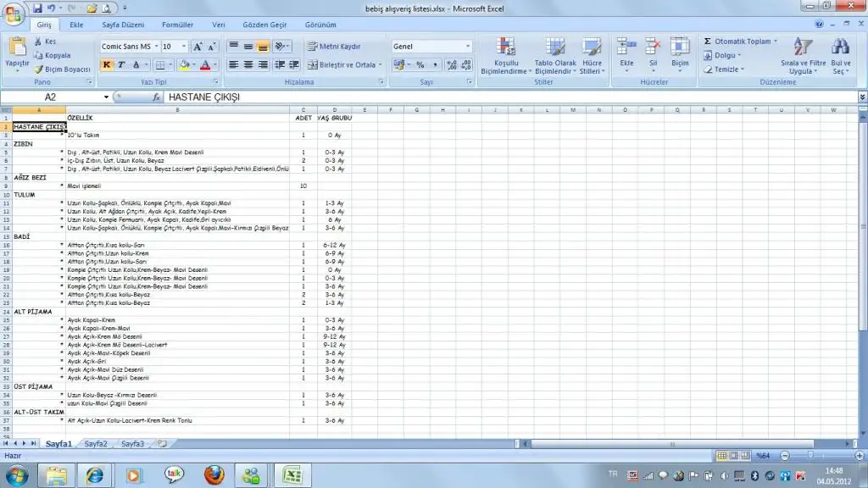This screenshot has height=488, width=868.
Task: Switch to the Formüller ribbon tab
Action: pos(177,25)
